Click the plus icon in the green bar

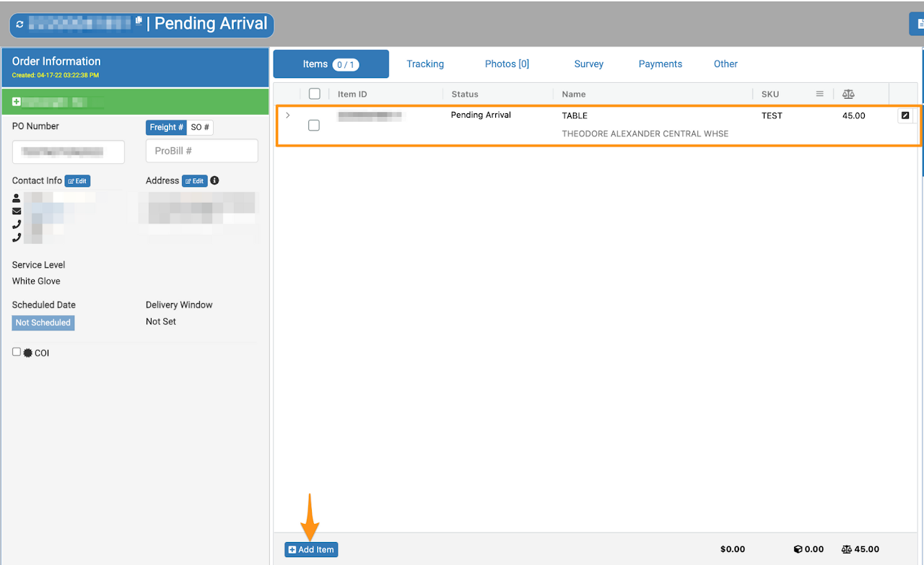point(16,102)
